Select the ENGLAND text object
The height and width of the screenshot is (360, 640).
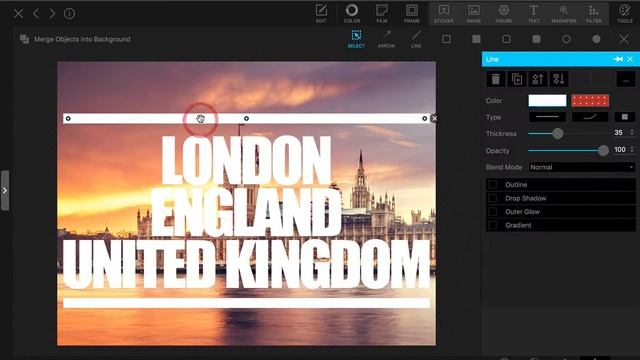pyautogui.click(x=246, y=212)
